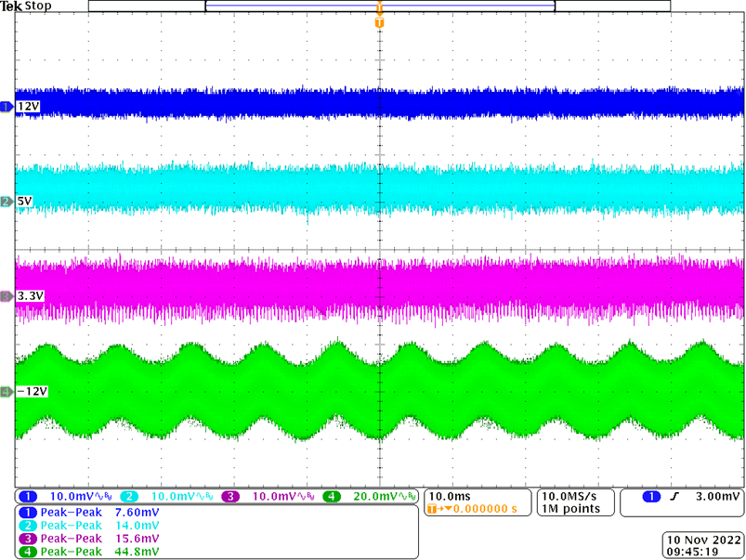Click the Tek logo at top left
This screenshot has width=746, height=560.
[x=11, y=7]
